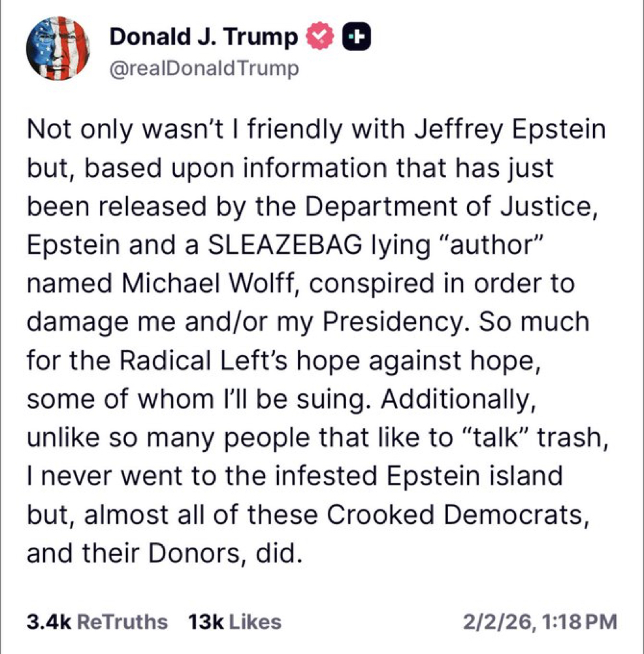644x654 pixels.
Task: Open the @realDonaldTrump handle
Action: click(204, 68)
